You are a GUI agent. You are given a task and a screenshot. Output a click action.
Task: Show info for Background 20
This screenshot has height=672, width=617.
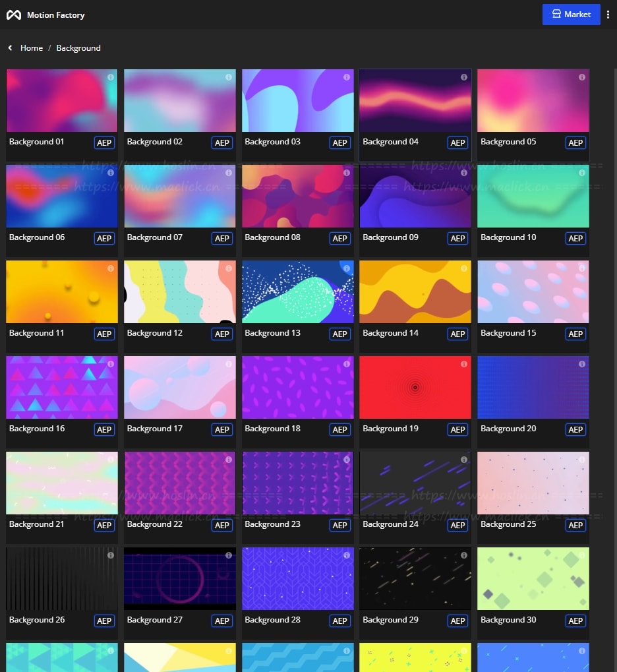pos(581,364)
